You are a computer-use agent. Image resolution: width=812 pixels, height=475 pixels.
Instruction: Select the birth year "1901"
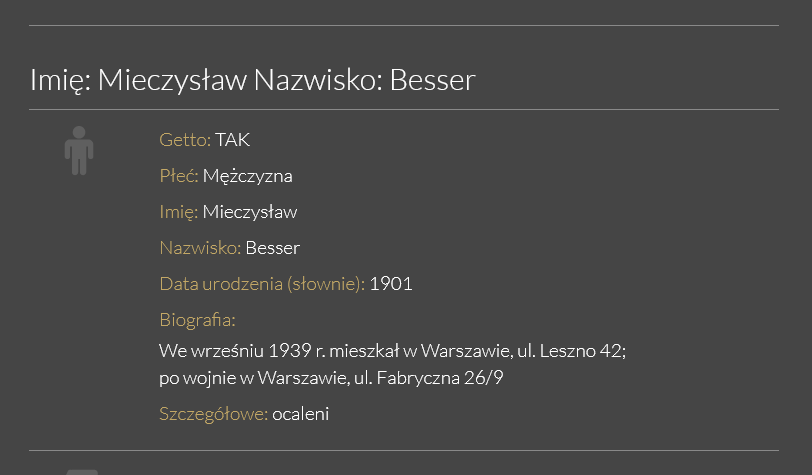[391, 284]
